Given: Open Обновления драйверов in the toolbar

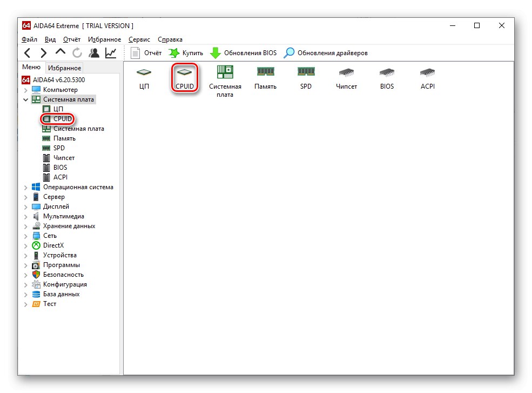Looking at the screenshot, I should (x=326, y=53).
